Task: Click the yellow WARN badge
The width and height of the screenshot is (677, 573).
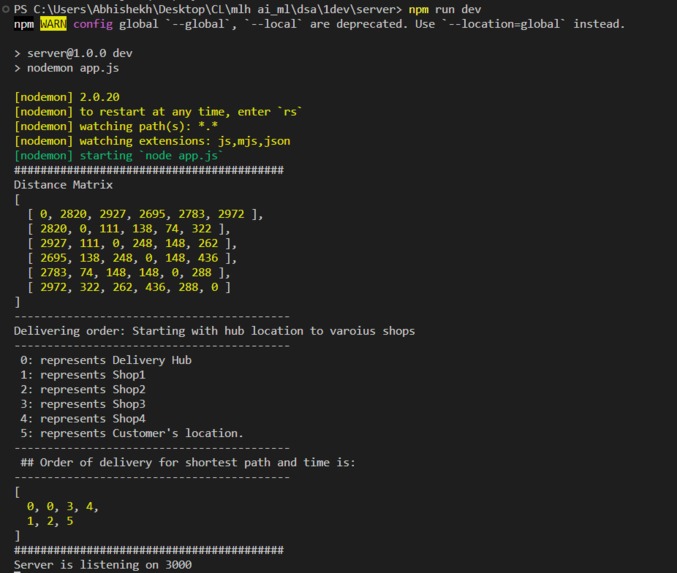Action: (x=53, y=24)
